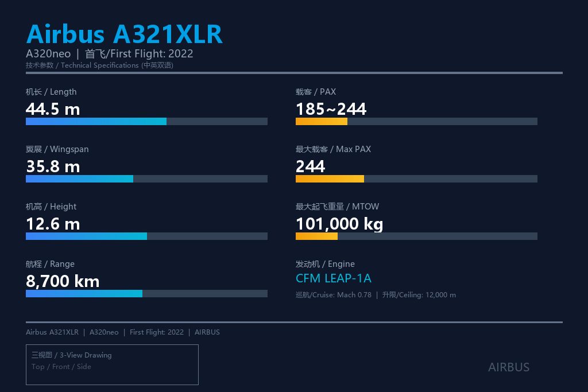Click the PAX label
The image size is (588, 392).
tap(316, 92)
